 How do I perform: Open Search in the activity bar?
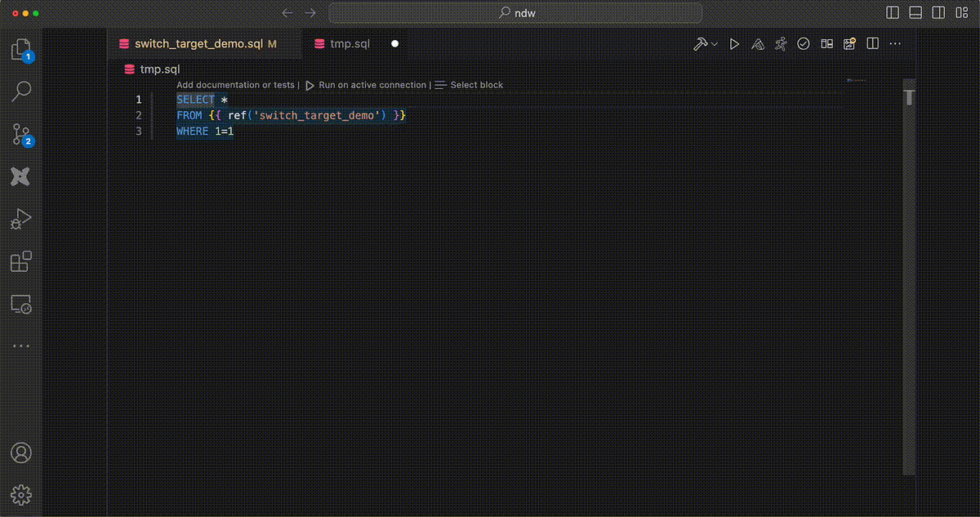coord(22,91)
